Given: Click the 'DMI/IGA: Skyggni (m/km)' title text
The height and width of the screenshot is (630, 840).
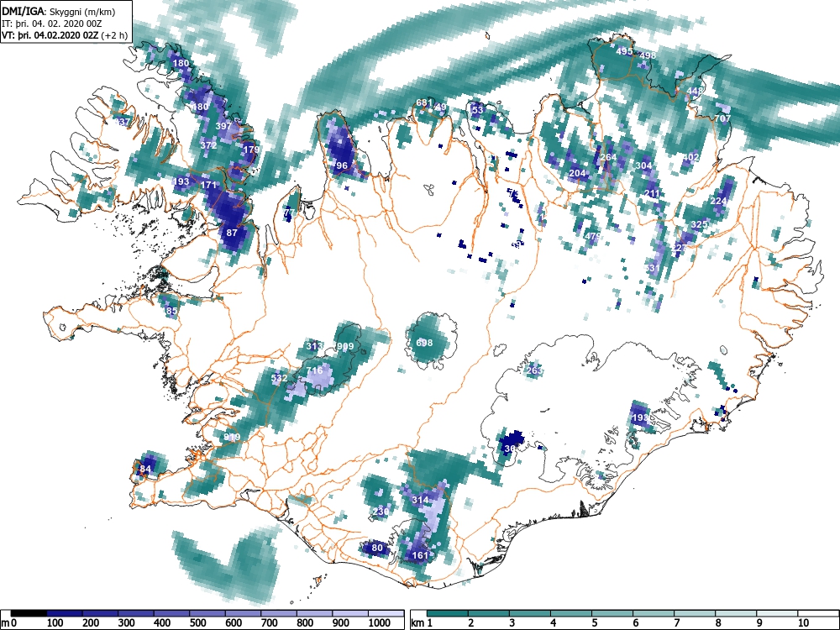Looking at the screenshot, I should [x=59, y=12].
